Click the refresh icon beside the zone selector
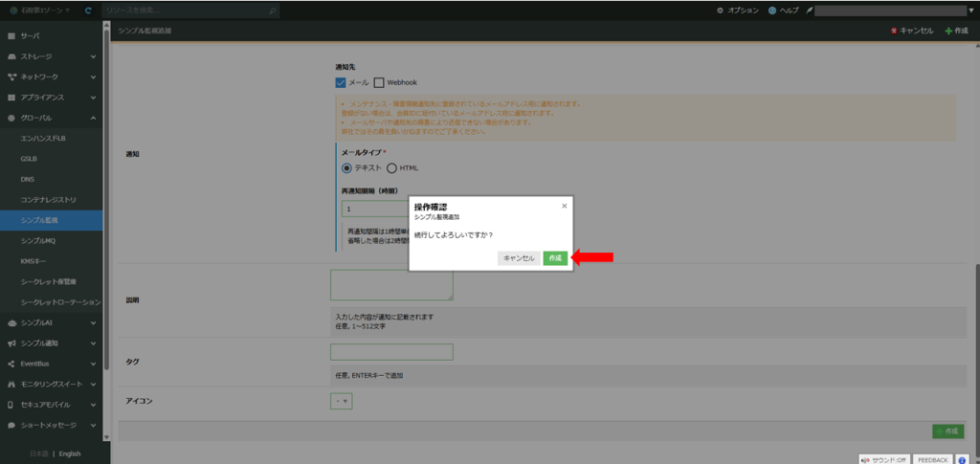The height and width of the screenshot is (464, 980). pos(88,11)
